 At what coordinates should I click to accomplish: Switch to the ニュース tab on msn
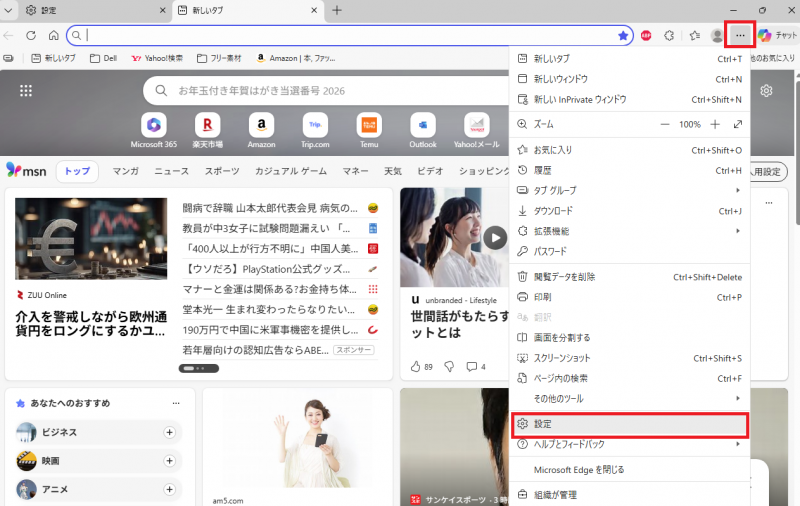coord(171,171)
